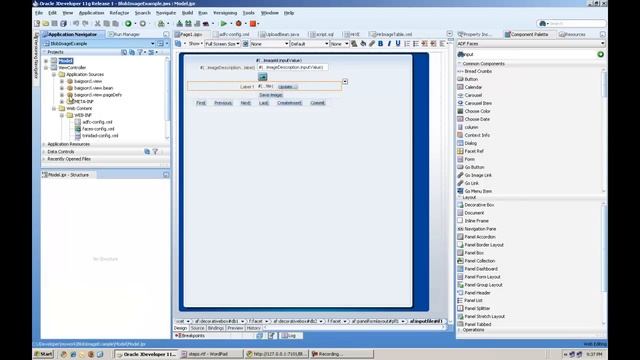Click the Save Image button
Viewport: 640px width, 360px height.
click(x=271, y=95)
